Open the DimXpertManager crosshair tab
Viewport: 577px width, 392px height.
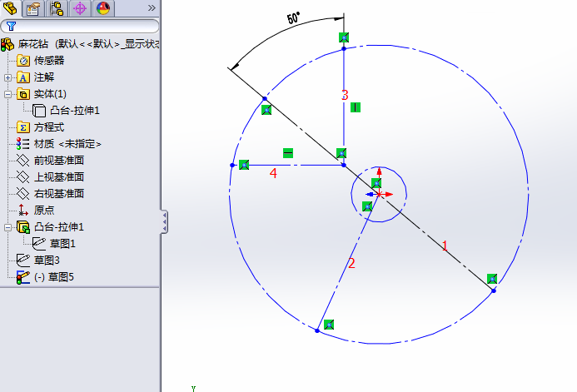[x=80, y=8]
